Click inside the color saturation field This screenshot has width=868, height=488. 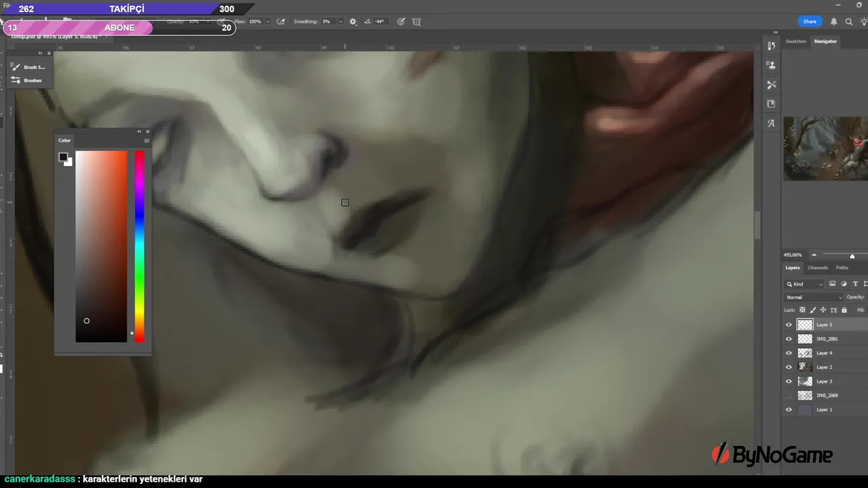click(x=101, y=246)
